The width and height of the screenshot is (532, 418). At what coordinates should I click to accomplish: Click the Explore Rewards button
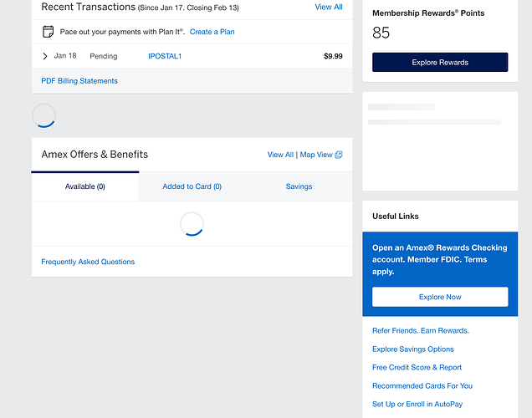440,62
